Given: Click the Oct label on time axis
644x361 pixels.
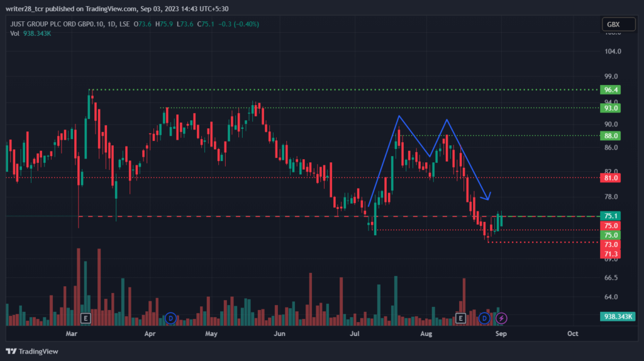Looking at the screenshot, I should [x=573, y=333].
